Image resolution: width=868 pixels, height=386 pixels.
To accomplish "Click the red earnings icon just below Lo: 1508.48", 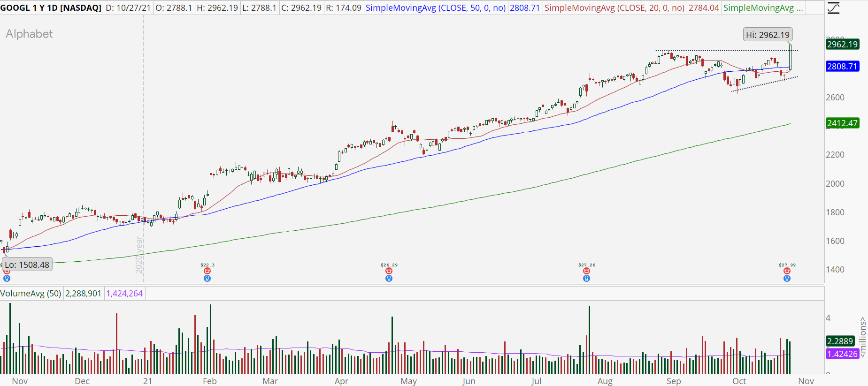I will 7,272.
